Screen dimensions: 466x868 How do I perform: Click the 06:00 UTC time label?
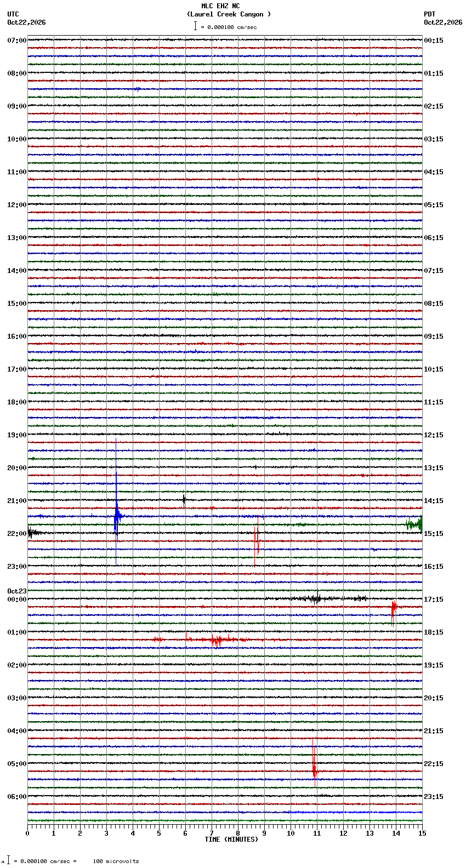coord(17,797)
